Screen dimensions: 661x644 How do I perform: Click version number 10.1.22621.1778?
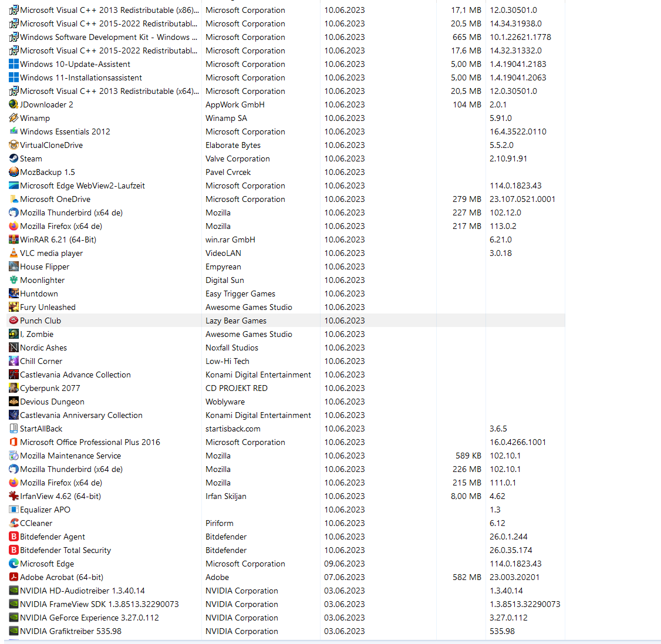(x=520, y=37)
